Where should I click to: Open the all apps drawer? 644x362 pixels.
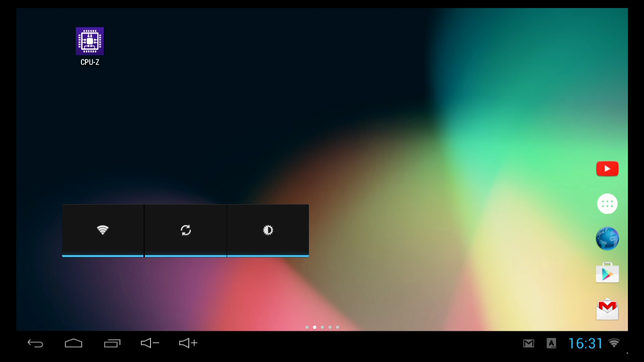pyautogui.click(x=607, y=204)
